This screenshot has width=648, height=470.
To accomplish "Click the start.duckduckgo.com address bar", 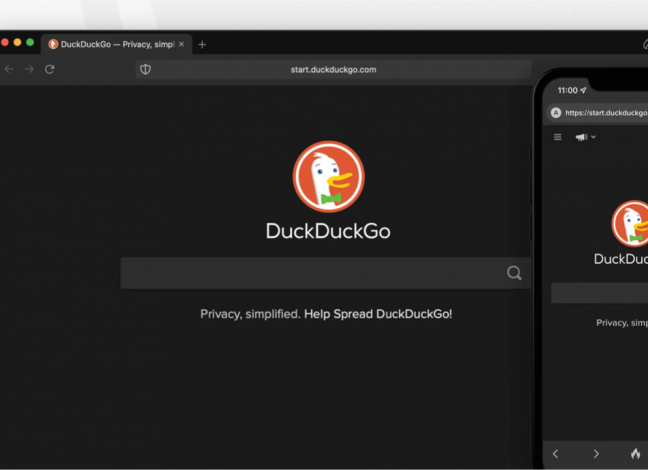I will (x=333, y=69).
